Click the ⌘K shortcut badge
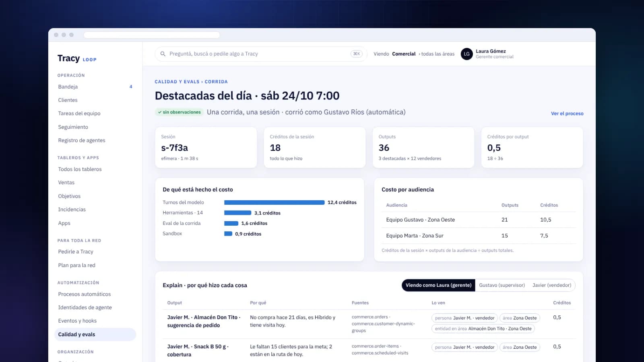The height and width of the screenshot is (362, 644). (357, 54)
